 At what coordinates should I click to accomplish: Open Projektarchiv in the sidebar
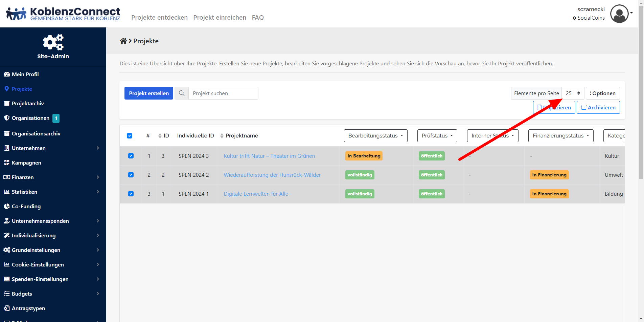click(x=28, y=103)
